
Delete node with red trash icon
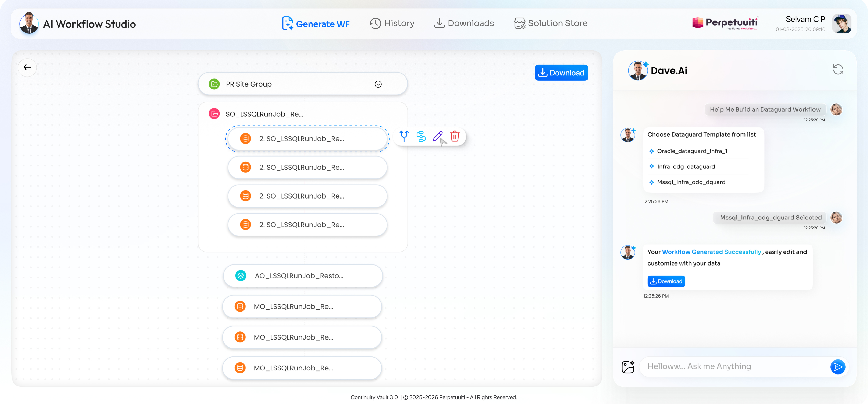coord(455,136)
